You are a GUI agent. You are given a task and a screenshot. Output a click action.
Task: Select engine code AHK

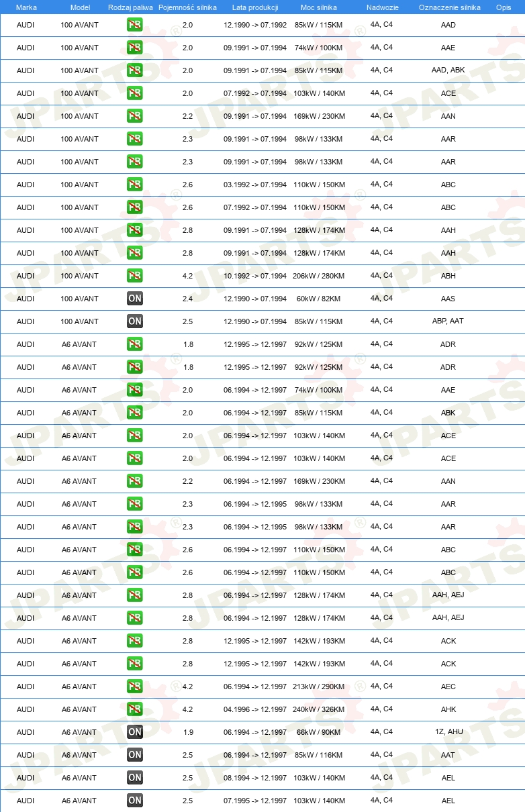448,709
